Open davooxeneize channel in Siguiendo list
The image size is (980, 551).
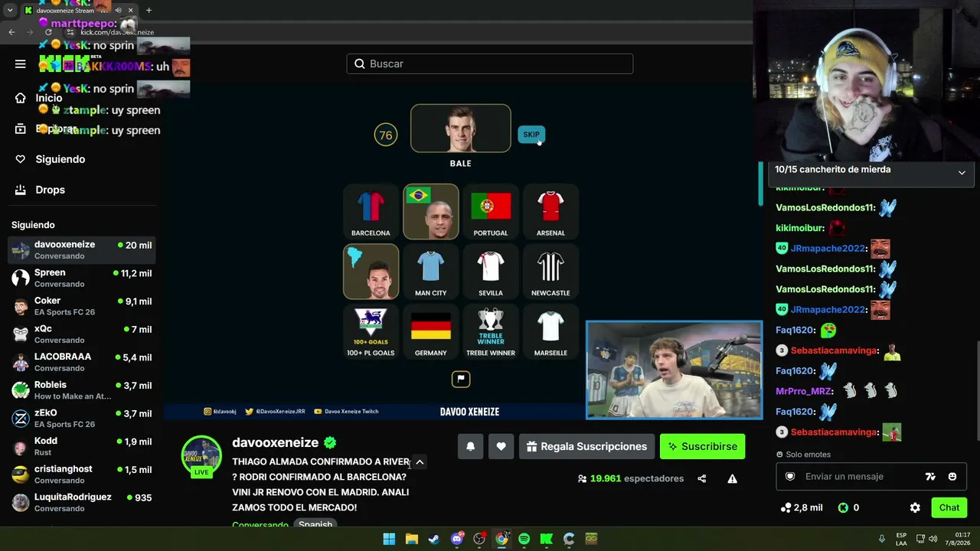click(x=81, y=250)
